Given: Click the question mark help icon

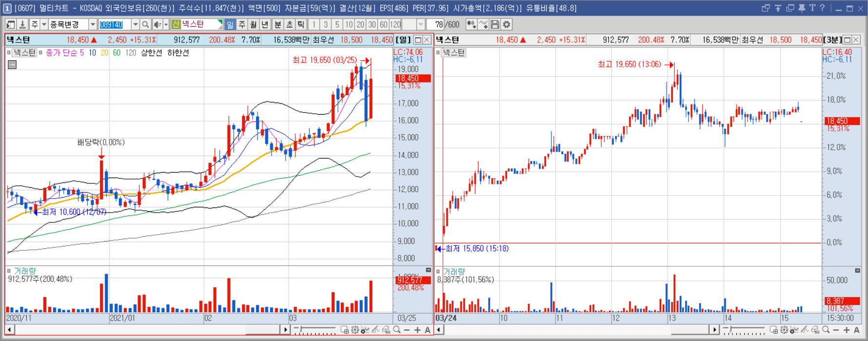Looking at the screenshot, I should [822, 8].
